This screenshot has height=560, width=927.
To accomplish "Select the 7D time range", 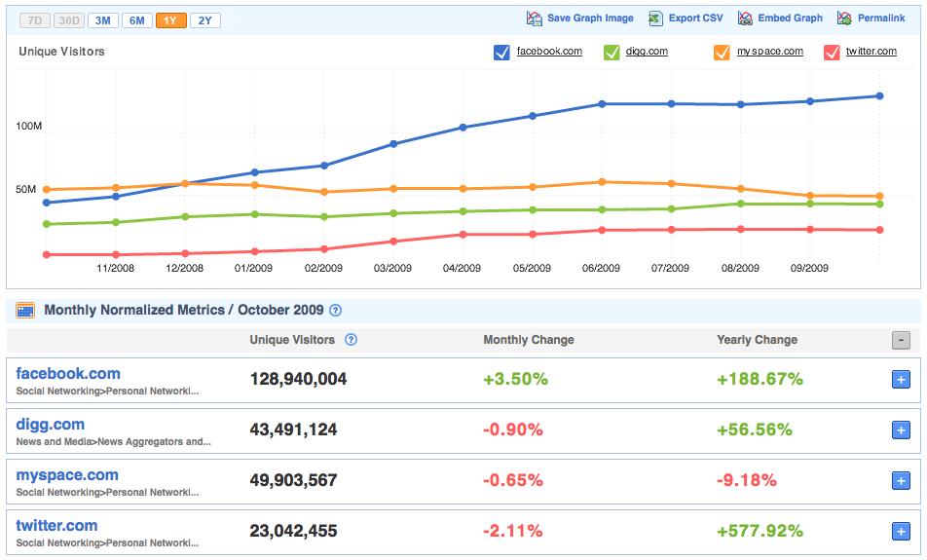I will 35,20.
